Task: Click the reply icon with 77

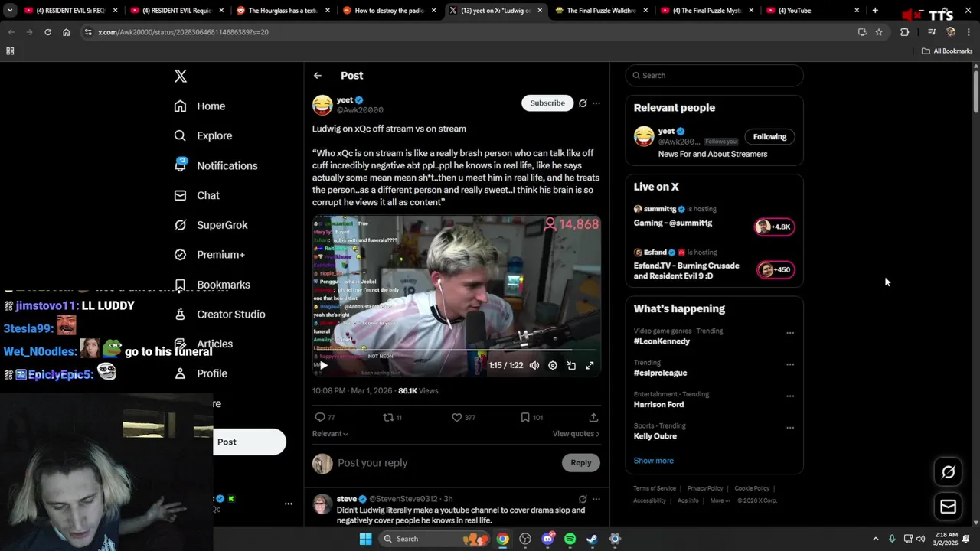Action: pyautogui.click(x=325, y=417)
